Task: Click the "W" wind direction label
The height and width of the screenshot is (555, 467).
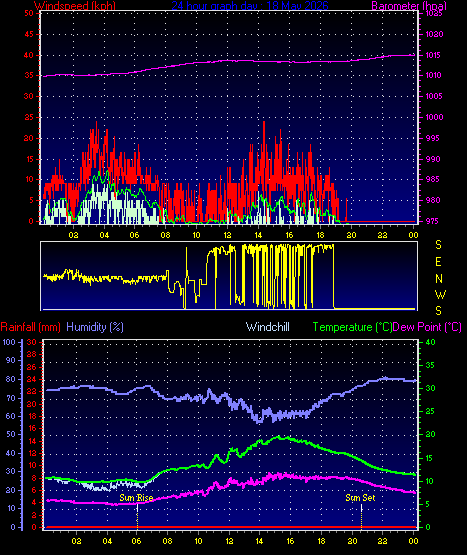Action: 440,294
